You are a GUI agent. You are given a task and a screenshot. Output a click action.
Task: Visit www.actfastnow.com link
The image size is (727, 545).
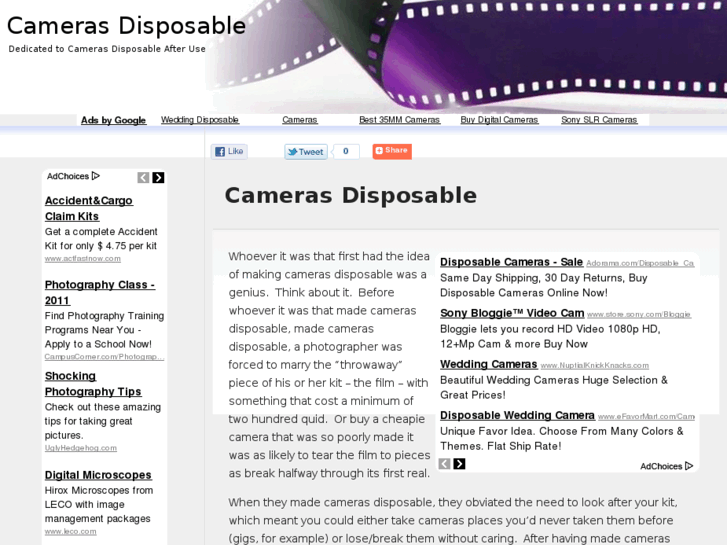pyautogui.click(x=83, y=259)
